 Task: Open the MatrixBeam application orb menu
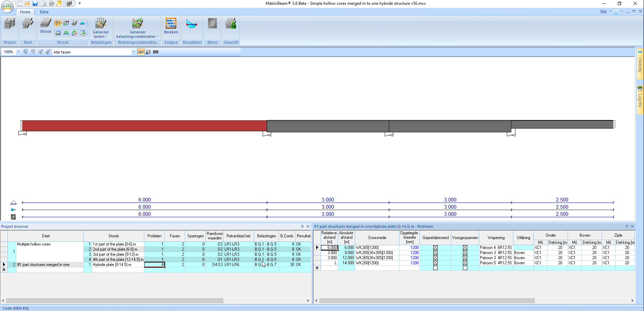click(7, 6)
